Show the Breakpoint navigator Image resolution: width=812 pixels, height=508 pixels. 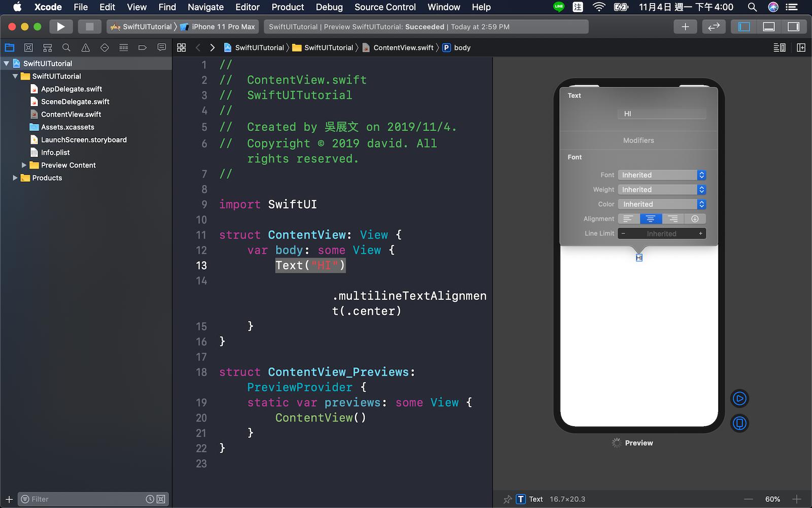tap(143, 48)
